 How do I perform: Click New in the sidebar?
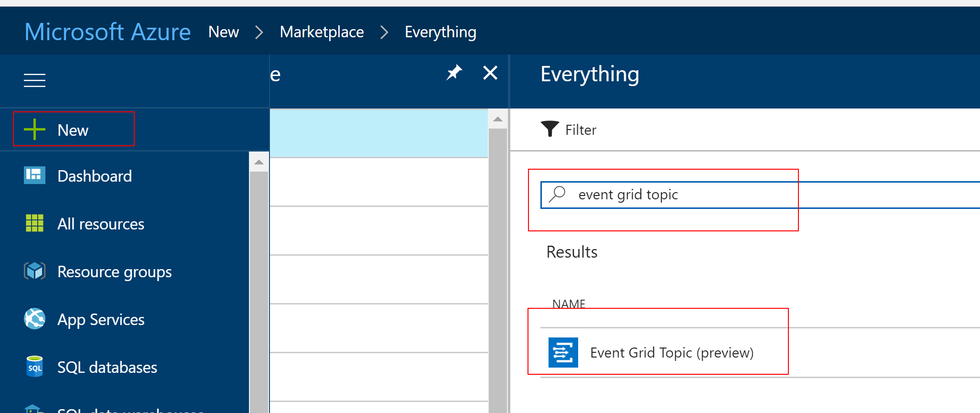coord(74,130)
